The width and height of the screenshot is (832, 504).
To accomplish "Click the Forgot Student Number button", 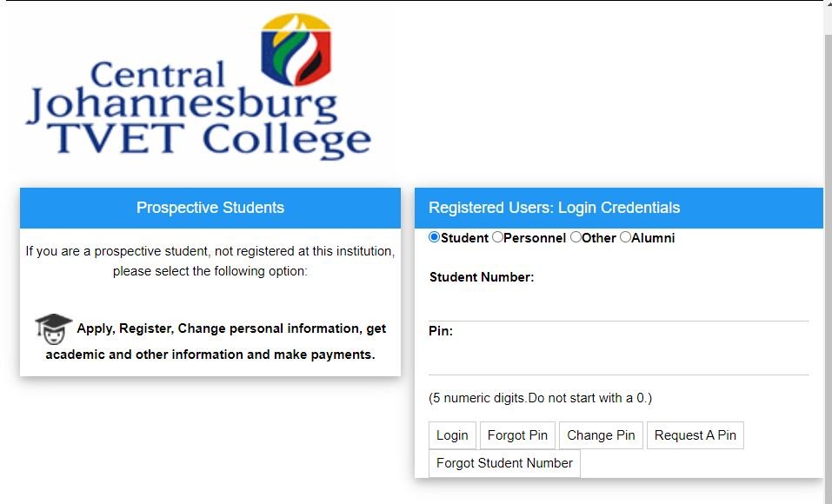I will (504, 463).
